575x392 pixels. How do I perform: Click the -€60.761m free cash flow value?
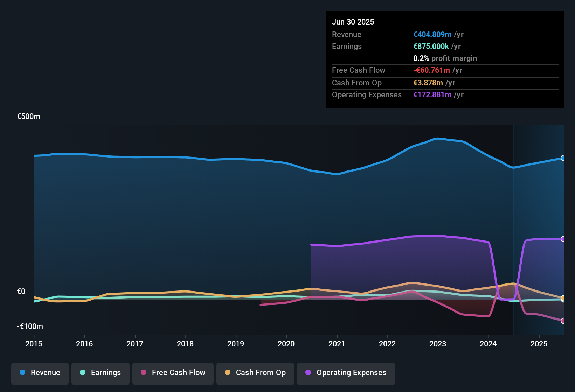point(431,70)
